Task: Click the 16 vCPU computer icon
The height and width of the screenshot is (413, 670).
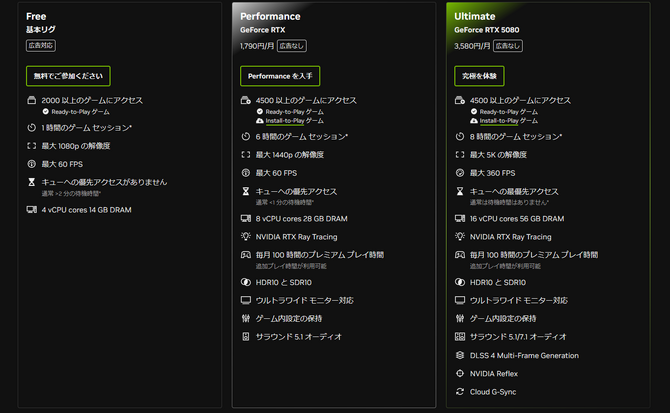Action: pyautogui.click(x=460, y=219)
